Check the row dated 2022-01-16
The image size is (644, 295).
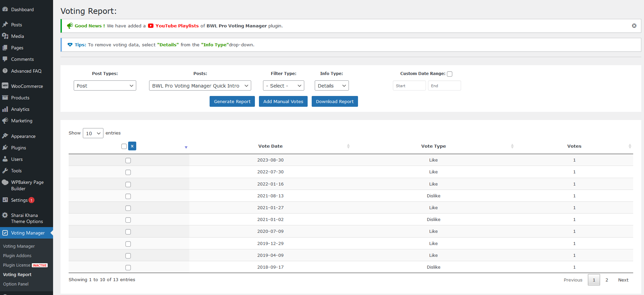128,185
